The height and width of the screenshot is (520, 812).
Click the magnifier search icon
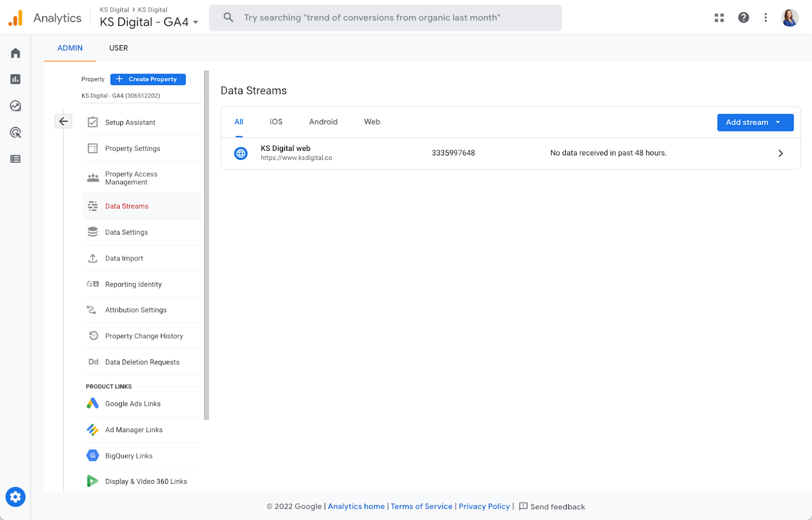(x=228, y=18)
